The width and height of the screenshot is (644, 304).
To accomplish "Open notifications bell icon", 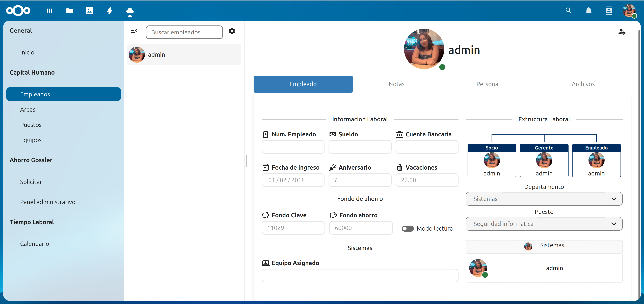I will [x=589, y=11].
